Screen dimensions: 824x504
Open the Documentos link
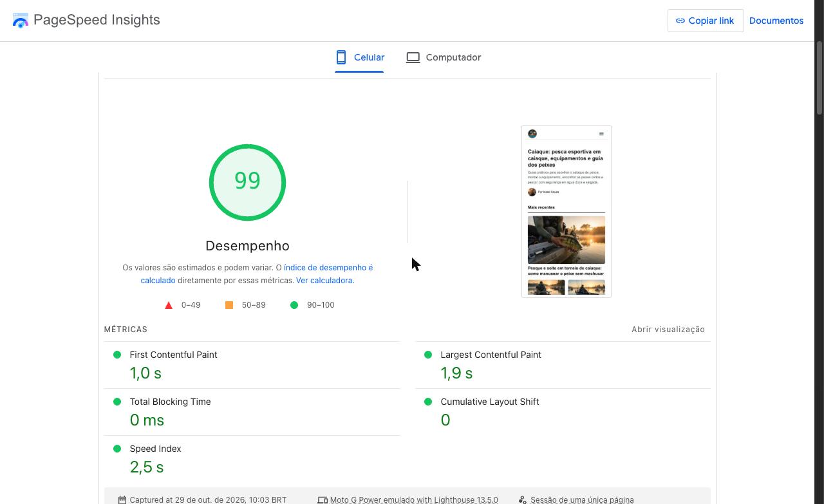[x=776, y=21]
